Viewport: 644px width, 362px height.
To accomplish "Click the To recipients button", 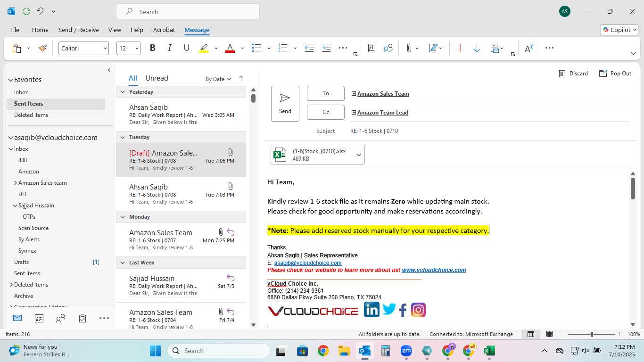I will [326, 93].
